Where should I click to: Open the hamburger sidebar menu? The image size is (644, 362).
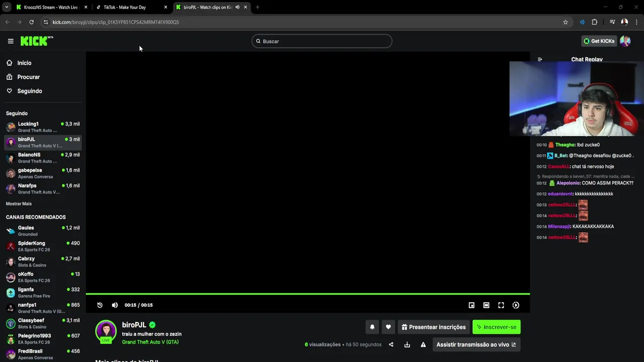[x=11, y=41]
